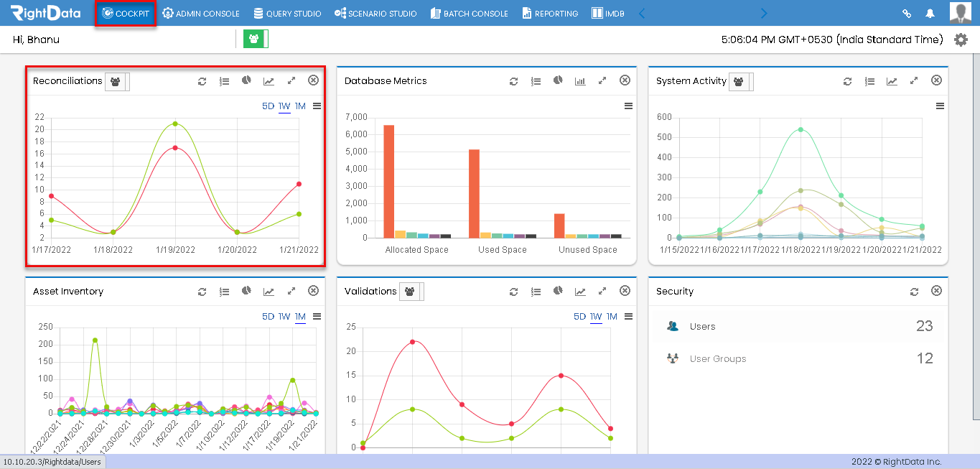Screen dimensions: 980x469
Task: Toggle the System Activity group switch
Action: 741,82
